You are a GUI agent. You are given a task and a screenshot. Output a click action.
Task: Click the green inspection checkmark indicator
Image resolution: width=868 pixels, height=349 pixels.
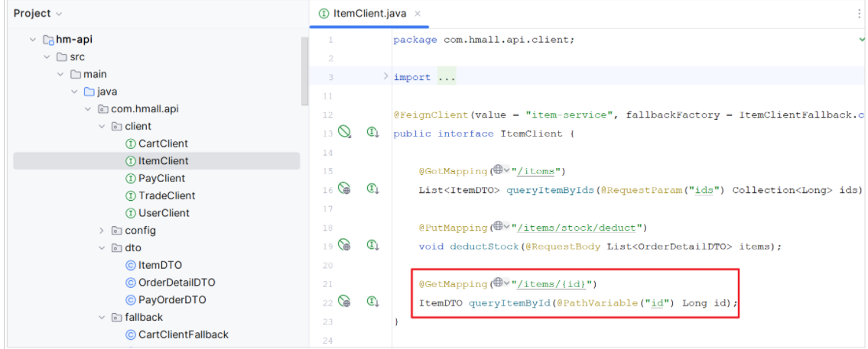[x=862, y=39]
